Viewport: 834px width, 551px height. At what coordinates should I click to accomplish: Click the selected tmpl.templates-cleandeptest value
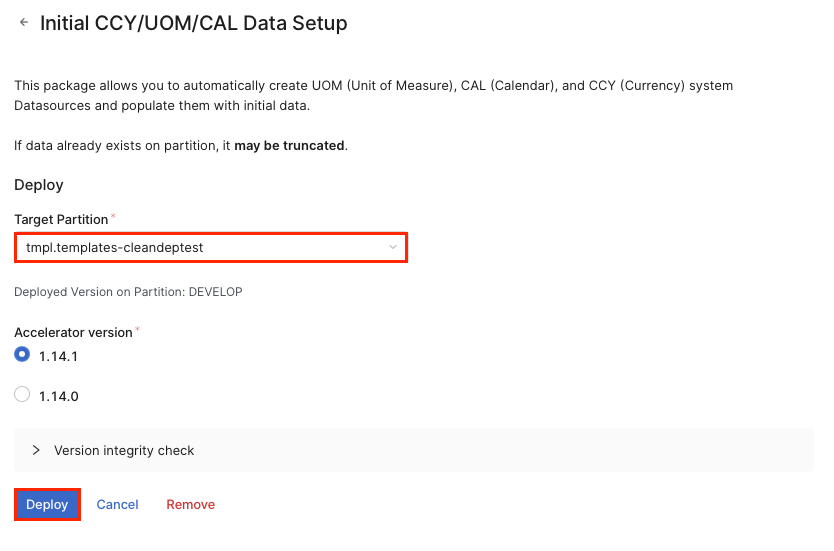pyautogui.click(x=115, y=247)
